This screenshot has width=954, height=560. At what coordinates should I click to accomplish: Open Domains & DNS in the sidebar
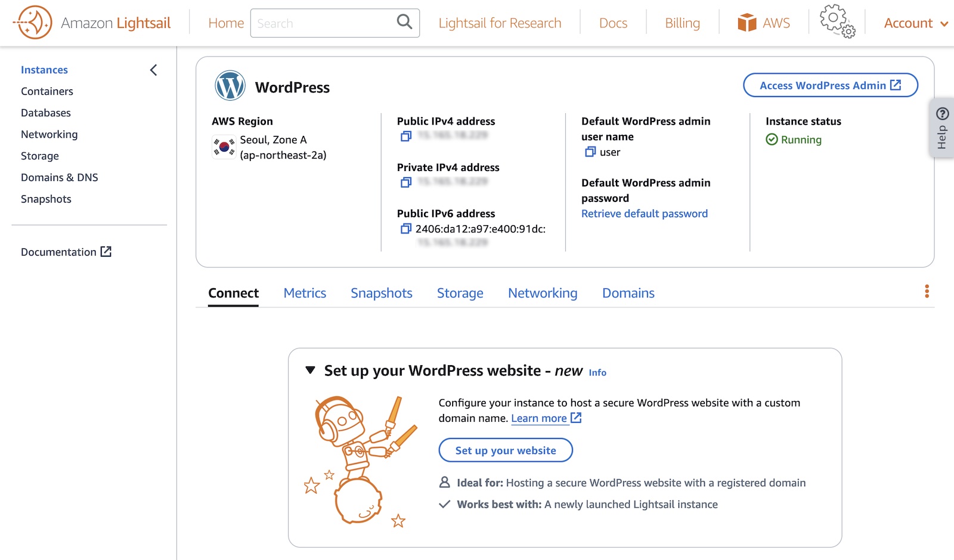[60, 178]
